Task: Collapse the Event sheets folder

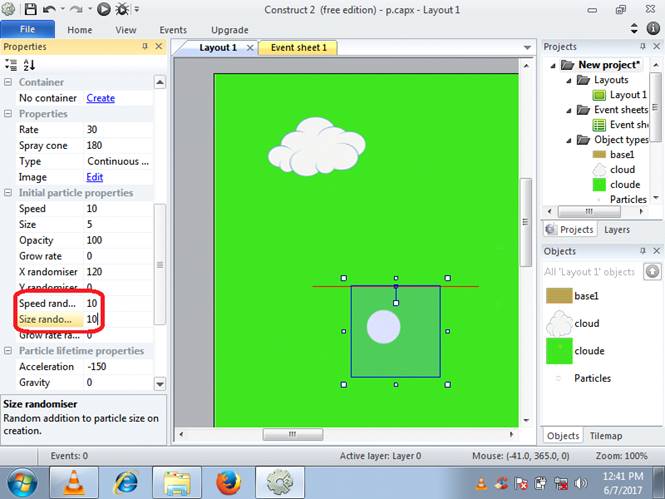Action: point(569,110)
